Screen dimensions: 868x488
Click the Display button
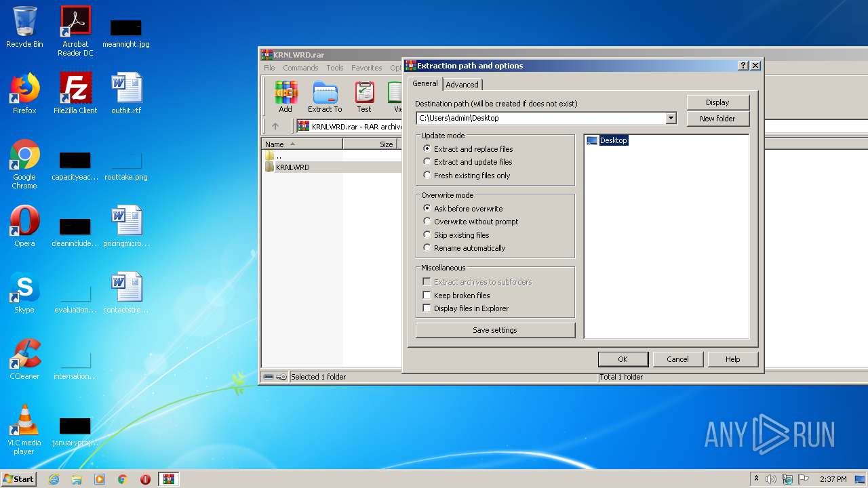click(717, 102)
